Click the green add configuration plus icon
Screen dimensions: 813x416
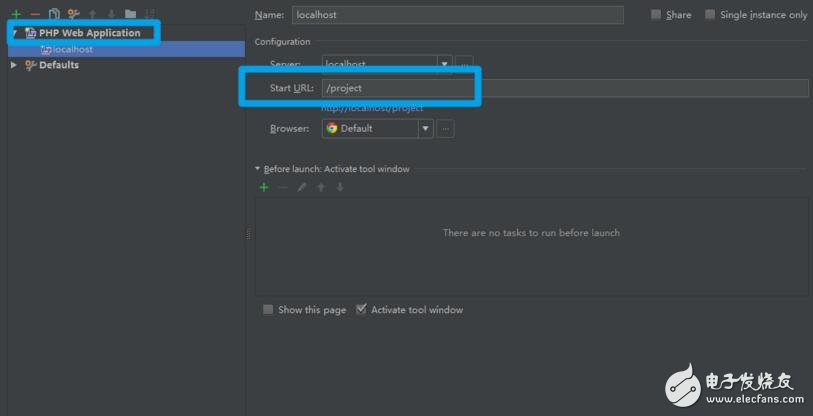16,14
